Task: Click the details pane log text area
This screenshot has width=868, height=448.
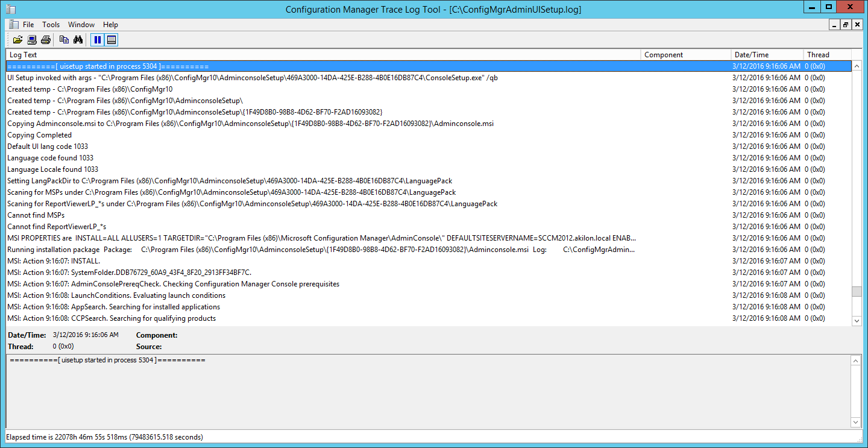Action: click(429, 391)
